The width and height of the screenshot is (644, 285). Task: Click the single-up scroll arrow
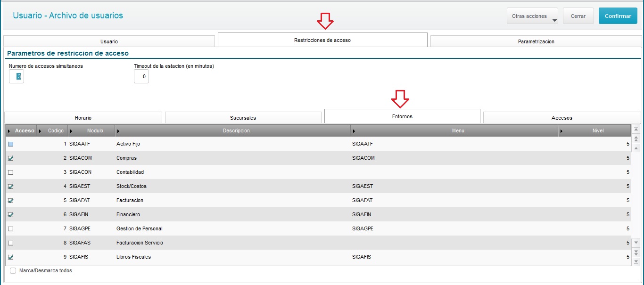pyautogui.click(x=636, y=148)
